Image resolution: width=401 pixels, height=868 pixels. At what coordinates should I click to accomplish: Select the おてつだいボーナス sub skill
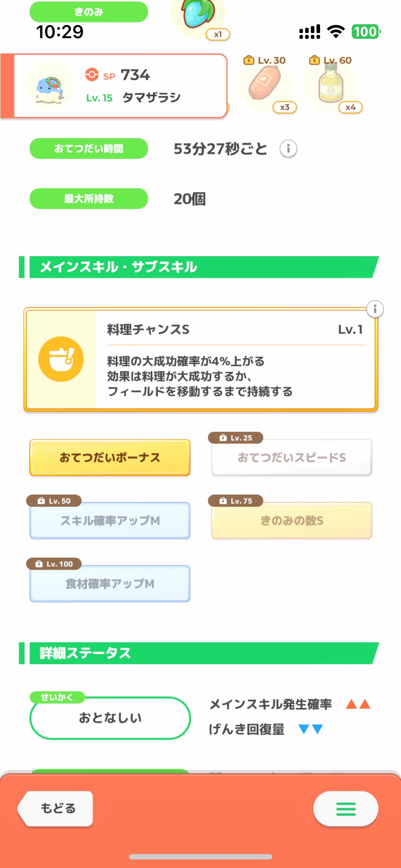[110, 458]
